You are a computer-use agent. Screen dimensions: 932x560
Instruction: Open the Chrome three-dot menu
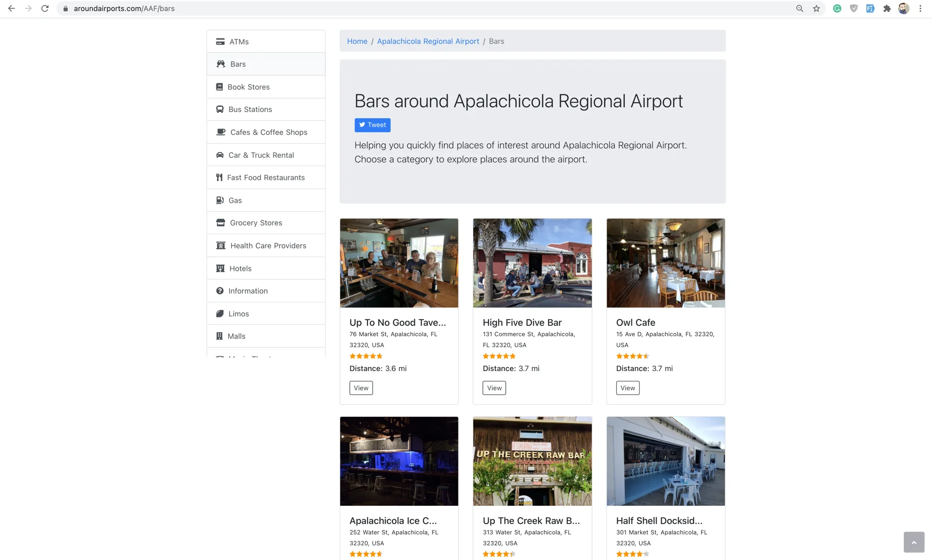click(920, 8)
